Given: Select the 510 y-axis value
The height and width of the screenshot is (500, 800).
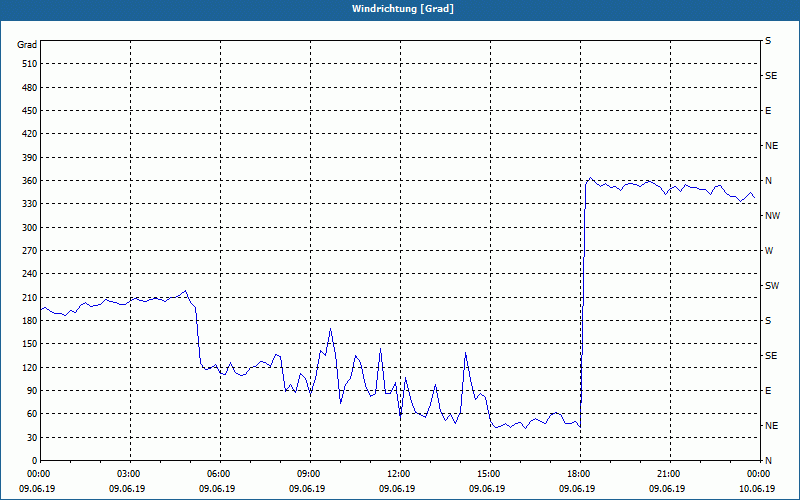Looking at the screenshot, I should pyautogui.click(x=30, y=64).
